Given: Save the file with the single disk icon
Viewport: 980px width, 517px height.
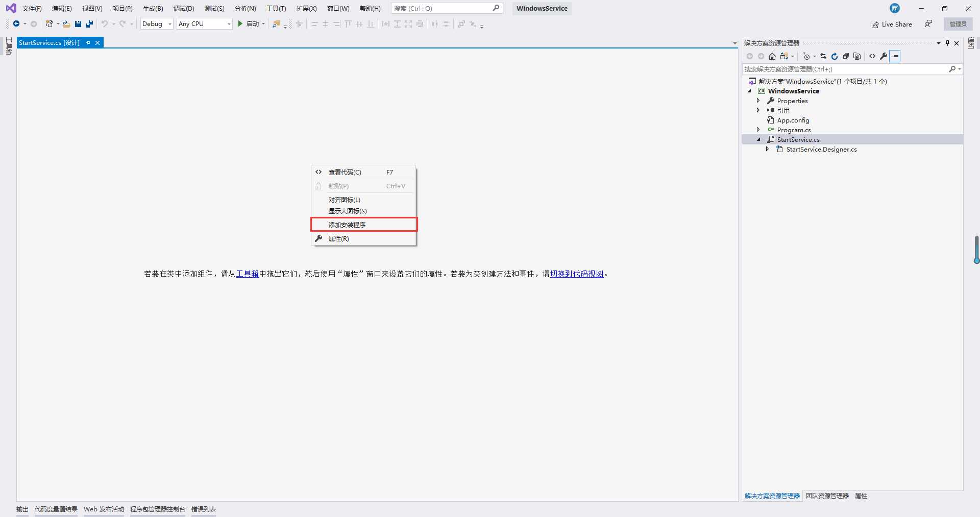Looking at the screenshot, I should point(78,24).
